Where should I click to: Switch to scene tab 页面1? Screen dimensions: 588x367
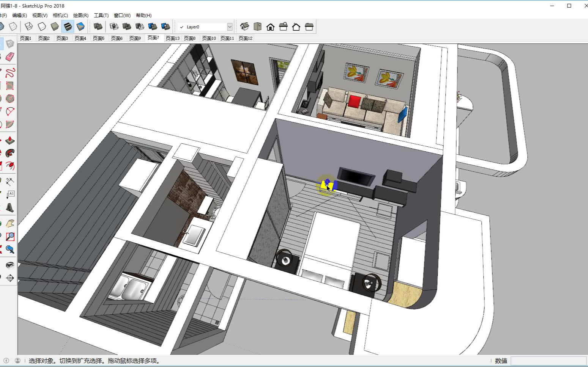[x=25, y=38]
